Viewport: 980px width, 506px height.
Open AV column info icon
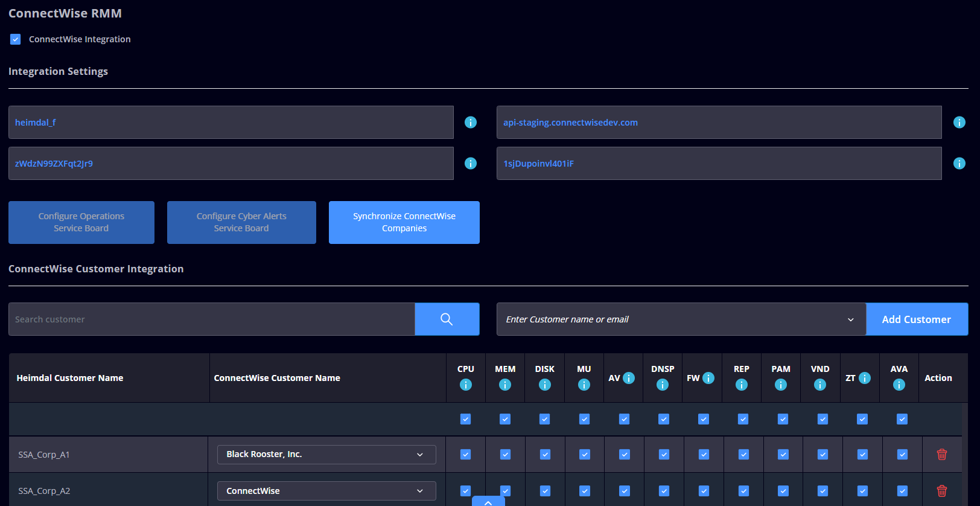(x=629, y=378)
